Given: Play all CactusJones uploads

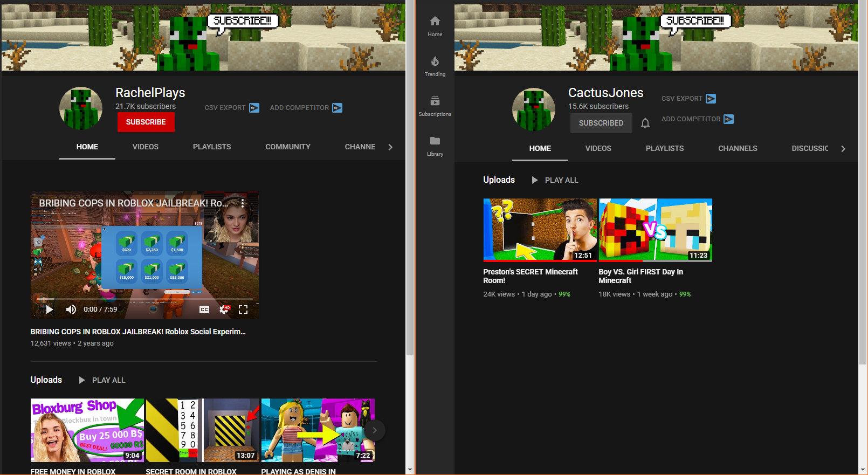Looking at the screenshot, I should (x=555, y=180).
